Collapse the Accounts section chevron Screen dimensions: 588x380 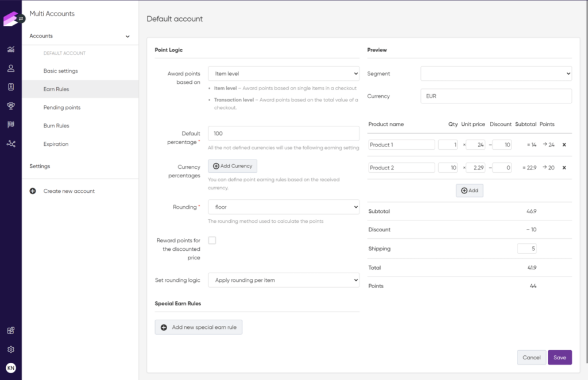coord(127,36)
